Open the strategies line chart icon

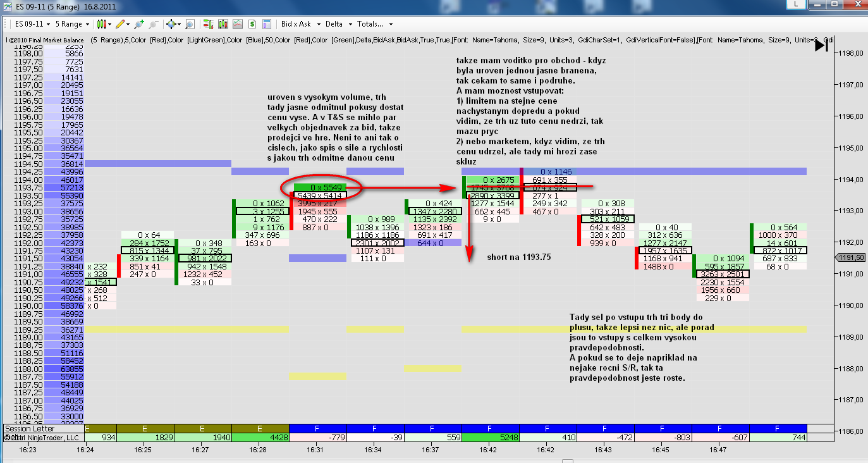pyautogui.click(x=238, y=24)
